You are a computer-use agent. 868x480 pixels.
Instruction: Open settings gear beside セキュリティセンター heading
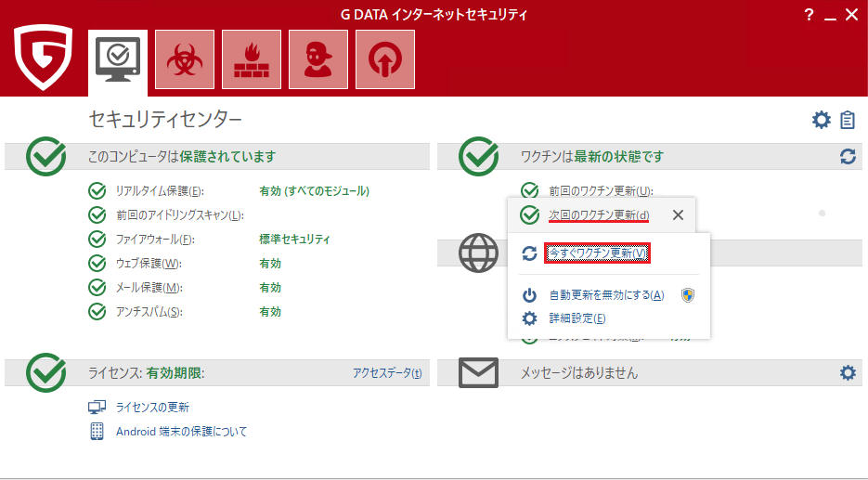coord(821,120)
